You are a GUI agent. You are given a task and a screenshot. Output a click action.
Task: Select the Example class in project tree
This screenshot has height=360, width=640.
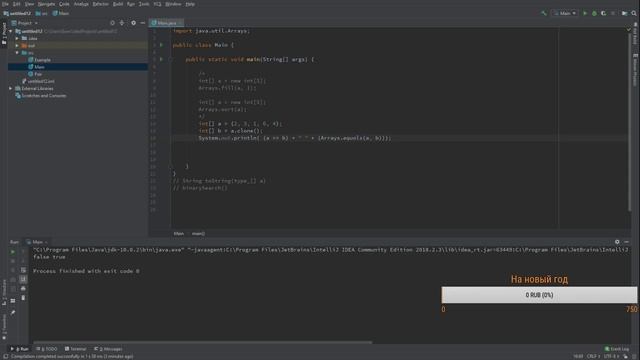pyautogui.click(x=40, y=60)
